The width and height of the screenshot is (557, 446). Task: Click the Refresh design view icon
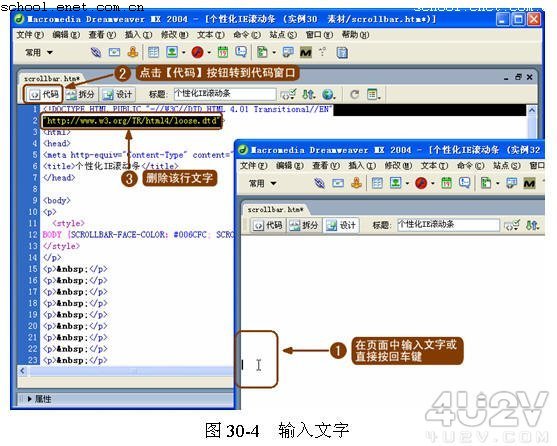point(354,94)
